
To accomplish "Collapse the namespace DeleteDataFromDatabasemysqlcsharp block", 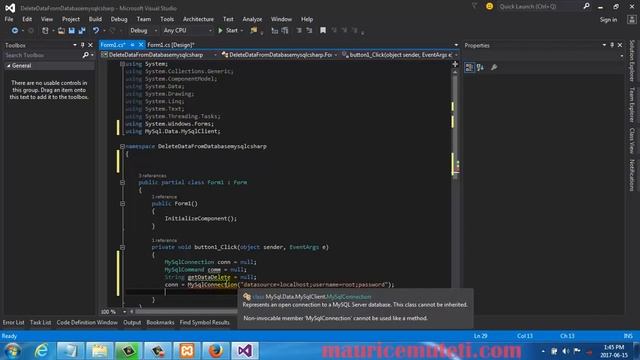I will pos(122,147).
